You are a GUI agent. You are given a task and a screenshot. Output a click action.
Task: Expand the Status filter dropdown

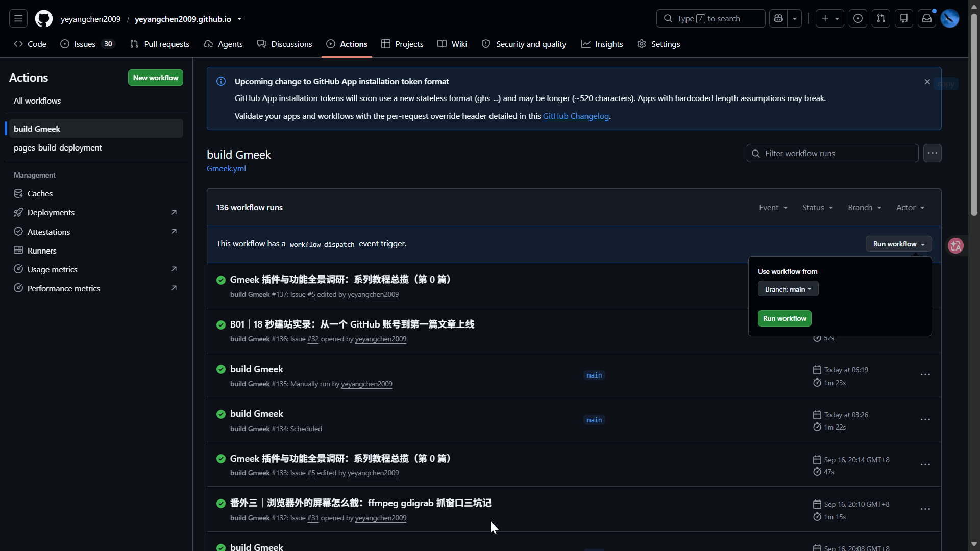click(818, 208)
